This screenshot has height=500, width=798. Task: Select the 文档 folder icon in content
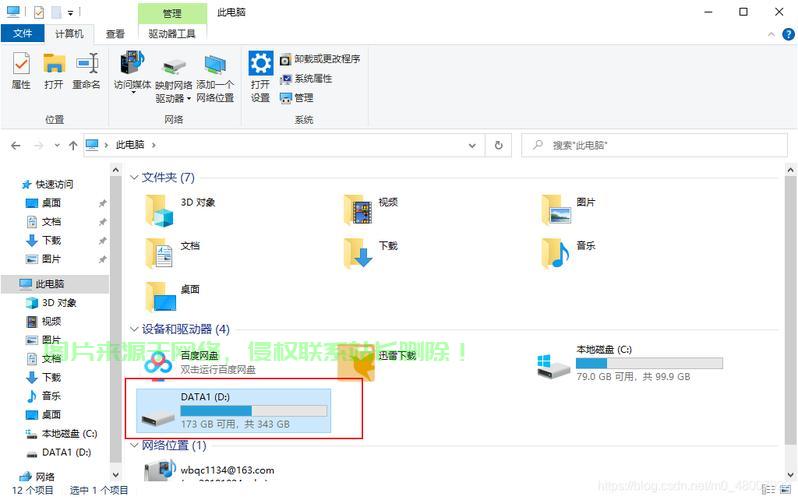160,253
